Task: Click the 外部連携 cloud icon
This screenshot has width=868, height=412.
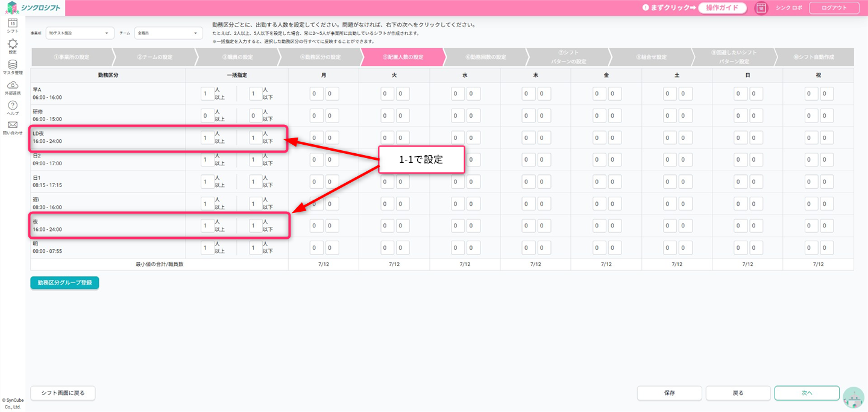Action: 13,86
